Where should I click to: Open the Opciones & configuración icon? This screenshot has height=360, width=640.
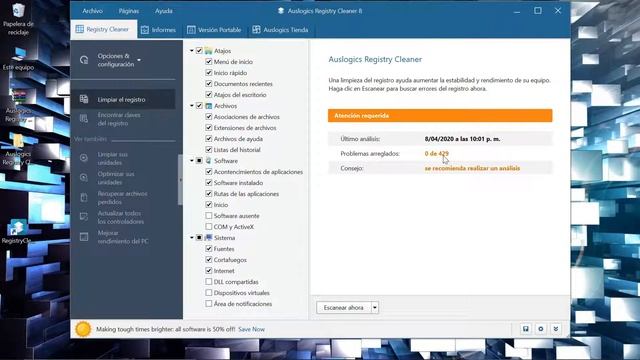(84, 60)
